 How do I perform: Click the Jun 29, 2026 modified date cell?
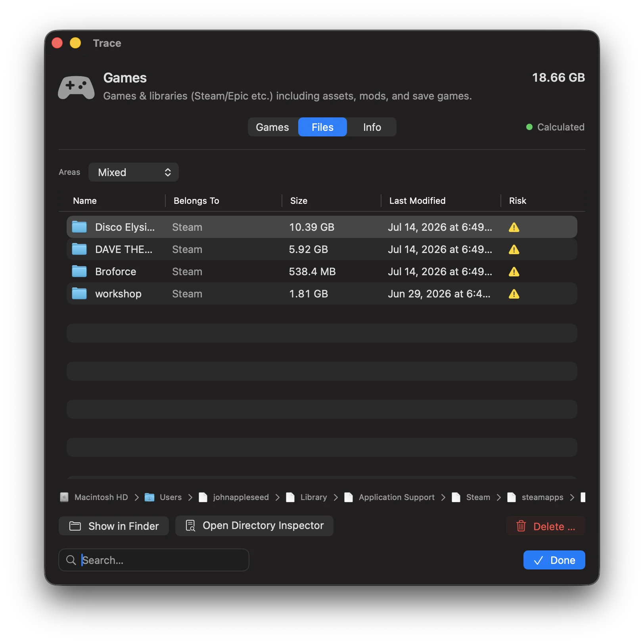click(x=439, y=294)
